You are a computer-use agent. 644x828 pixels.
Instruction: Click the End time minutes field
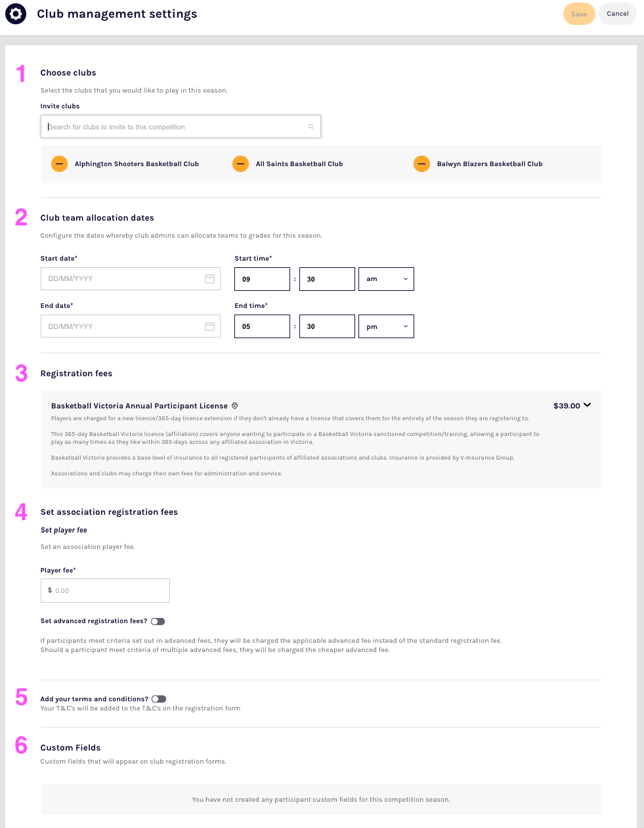(327, 326)
